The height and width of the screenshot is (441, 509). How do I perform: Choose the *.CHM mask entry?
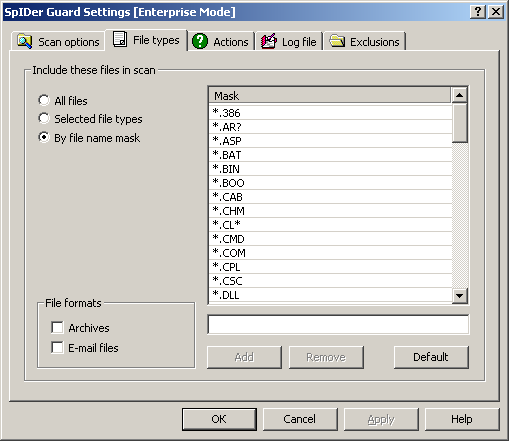[330, 211]
